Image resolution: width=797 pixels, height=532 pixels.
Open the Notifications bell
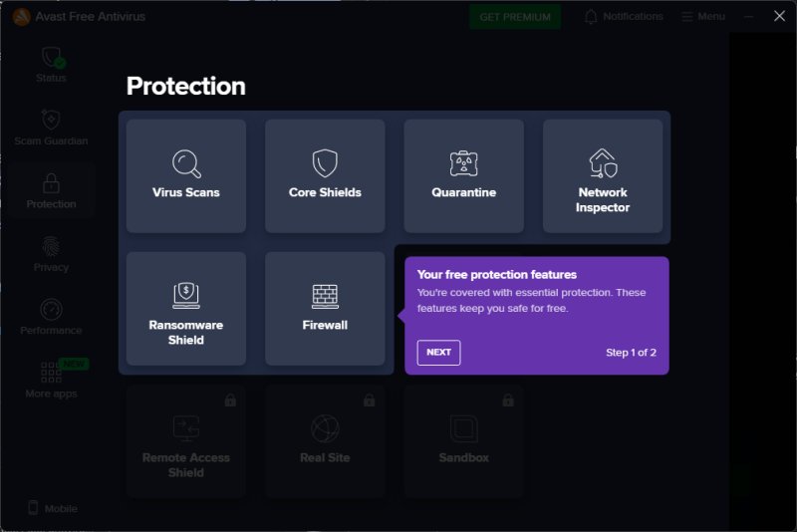pyautogui.click(x=623, y=17)
